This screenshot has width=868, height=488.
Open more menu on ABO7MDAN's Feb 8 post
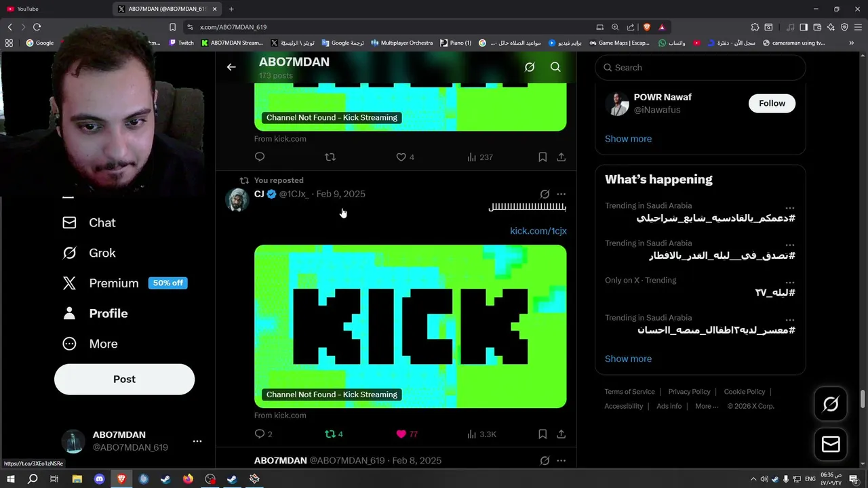coord(561,461)
